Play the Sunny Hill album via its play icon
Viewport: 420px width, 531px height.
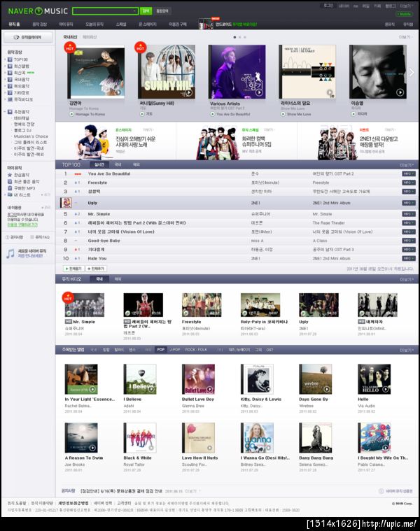pos(189,92)
